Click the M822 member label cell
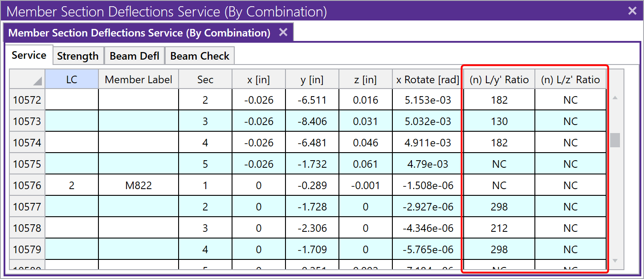644x279 pixels. point(139,186)
